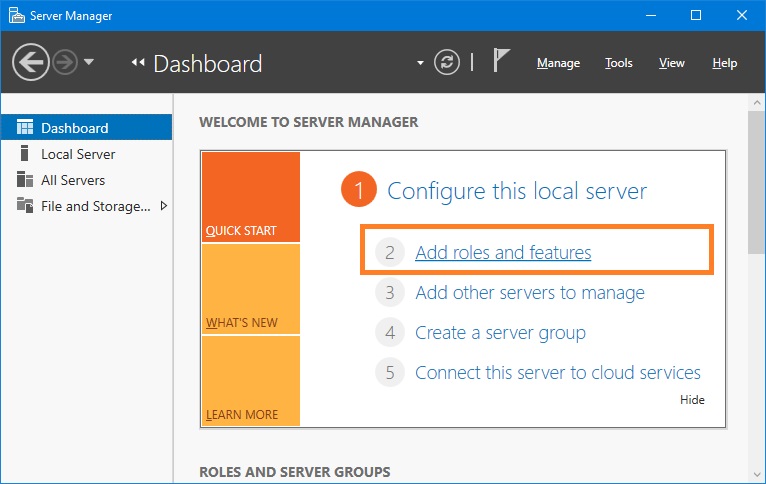Expand the File and Storage Services arrow
This screenshot has width=766, height=484.
[x=164, y=206]
